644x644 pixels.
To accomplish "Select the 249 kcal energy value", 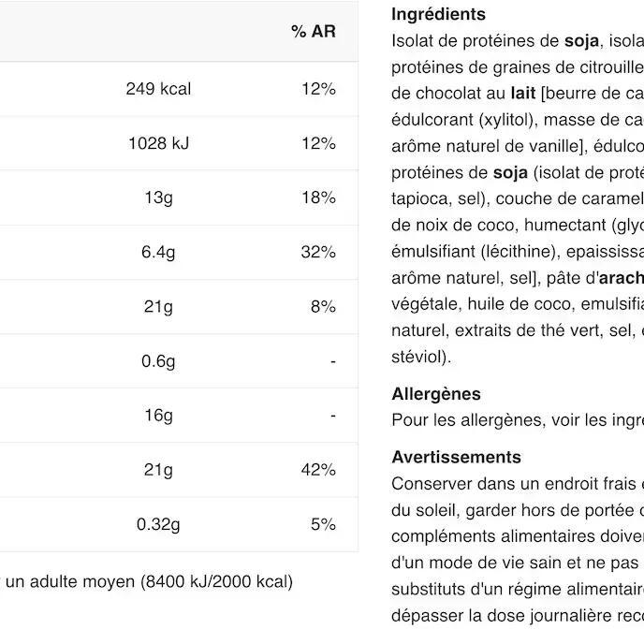I will [x=158, y=89].
